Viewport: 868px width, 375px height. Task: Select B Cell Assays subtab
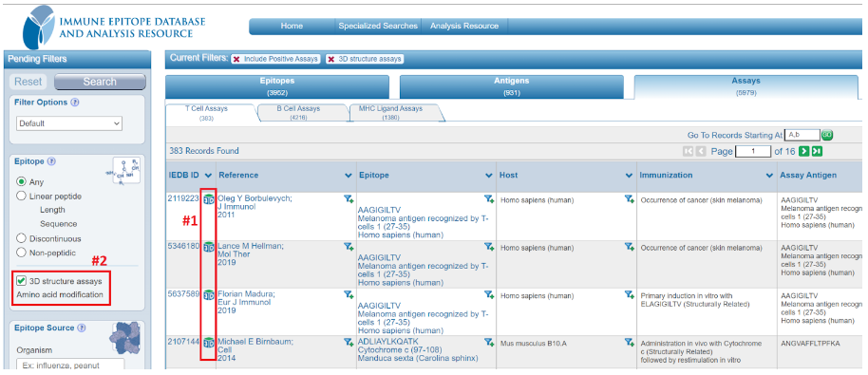click(x=298, y=112)
